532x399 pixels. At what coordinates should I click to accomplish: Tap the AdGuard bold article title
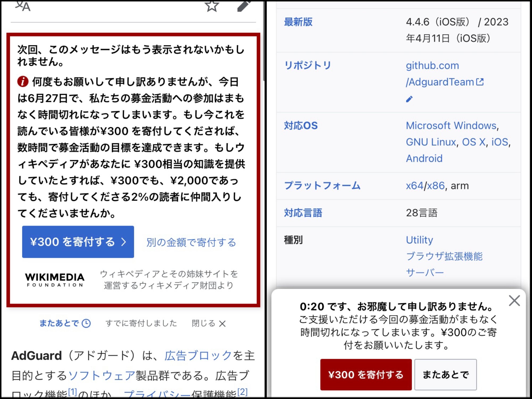point(36,356)
